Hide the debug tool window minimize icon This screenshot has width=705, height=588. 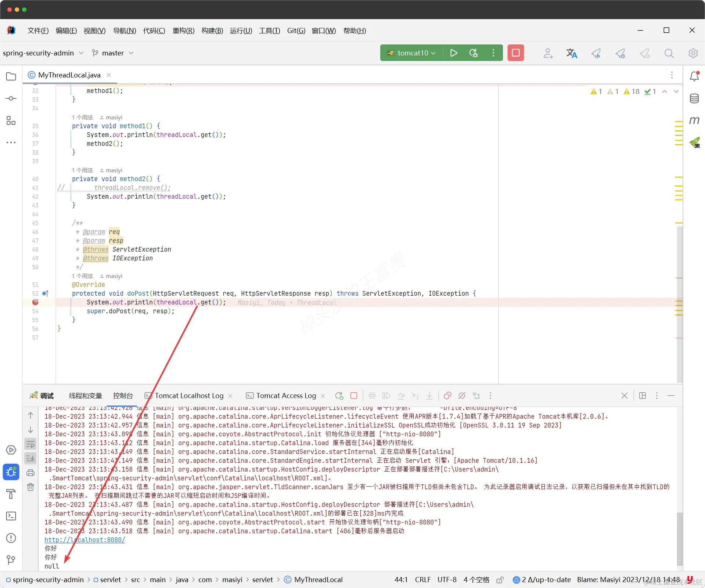[x=671, y=396]
